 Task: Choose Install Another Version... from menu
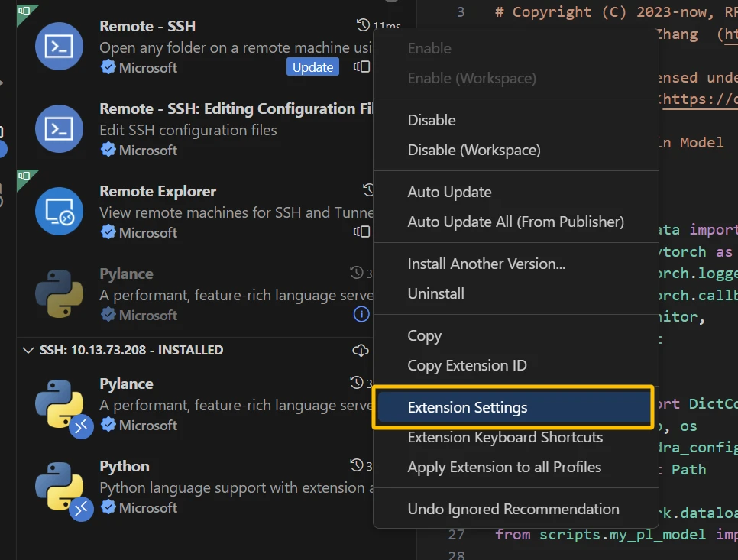tap(487, 264)
